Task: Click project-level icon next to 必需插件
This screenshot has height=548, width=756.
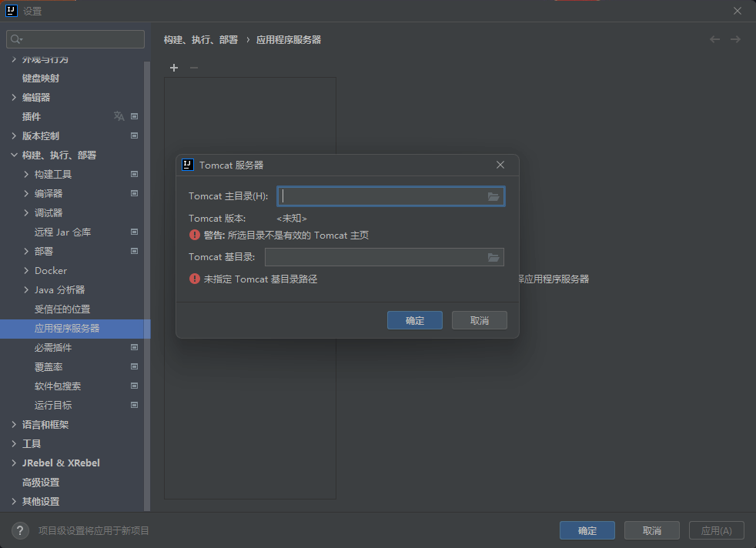Action: (x=135, y=347)
